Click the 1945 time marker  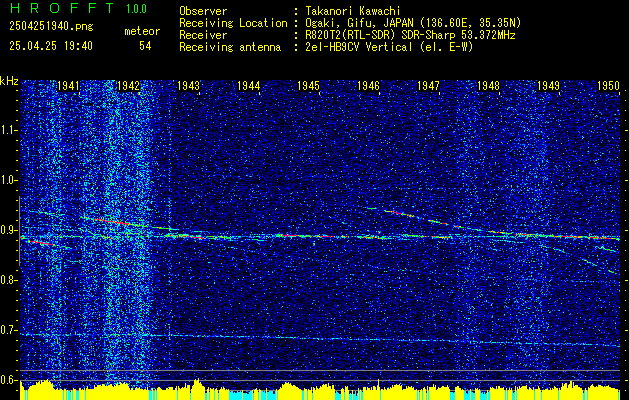308,86
